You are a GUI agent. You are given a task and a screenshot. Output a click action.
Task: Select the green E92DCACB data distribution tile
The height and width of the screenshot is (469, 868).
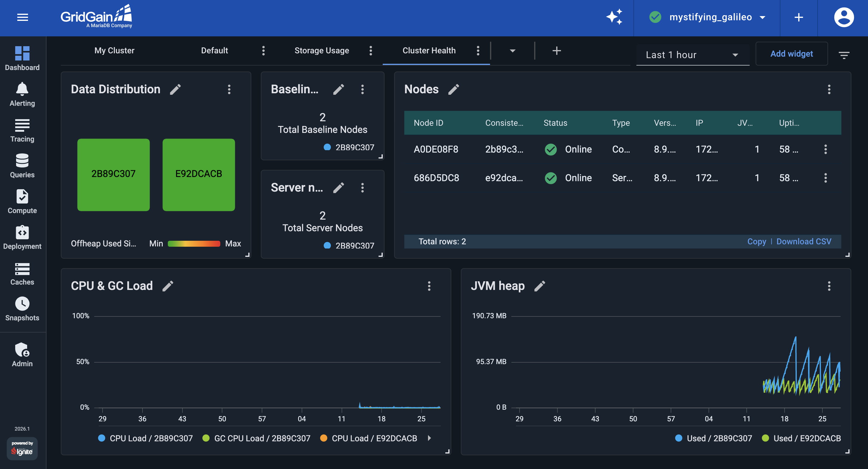(199, 175)
